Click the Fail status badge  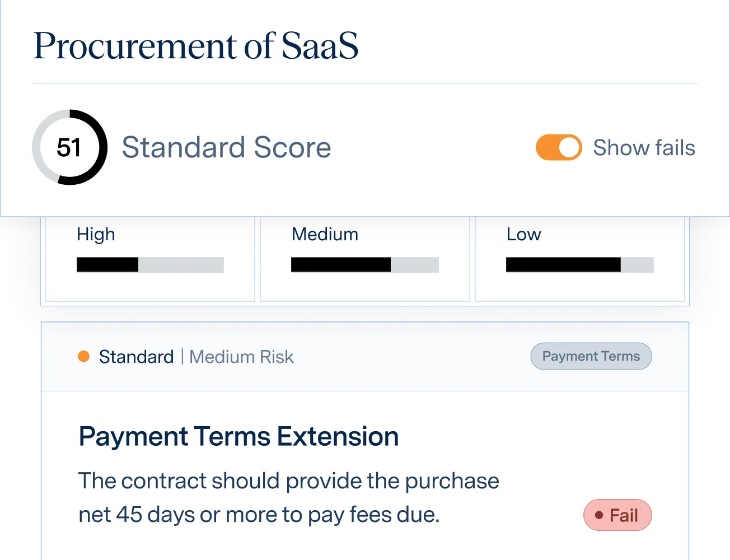(617, 515)
